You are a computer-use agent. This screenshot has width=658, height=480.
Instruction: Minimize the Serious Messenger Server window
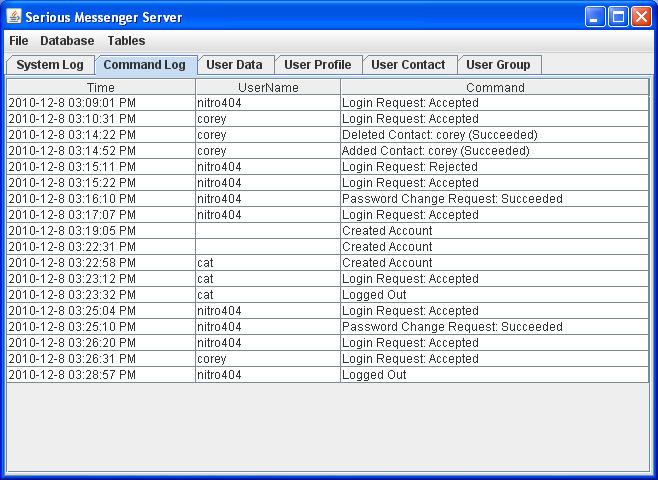pos(595,17)
